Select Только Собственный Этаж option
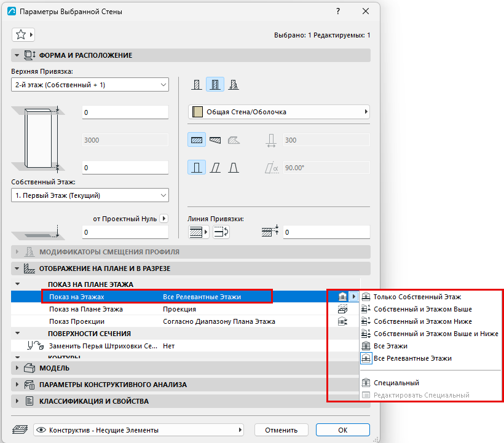This screenshot has height=443, width=504. (x=431, y=297)
